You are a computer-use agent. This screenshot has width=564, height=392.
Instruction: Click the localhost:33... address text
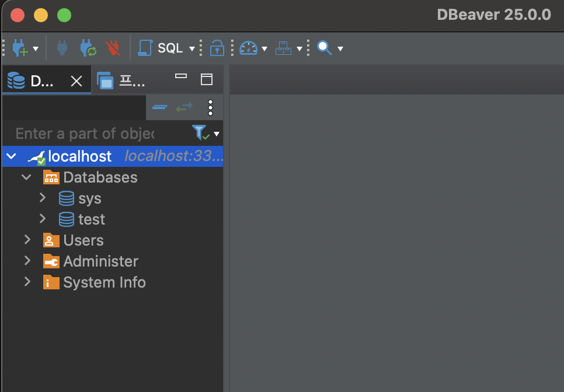pos(173,156)
